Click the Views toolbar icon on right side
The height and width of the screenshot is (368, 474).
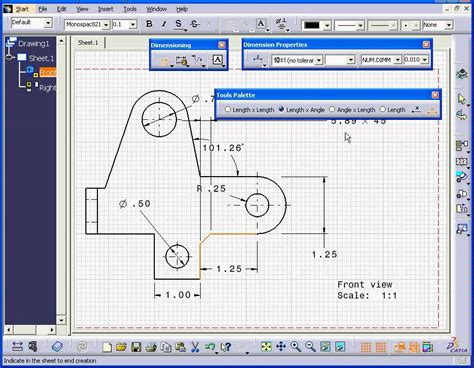[x=462, y=146]
